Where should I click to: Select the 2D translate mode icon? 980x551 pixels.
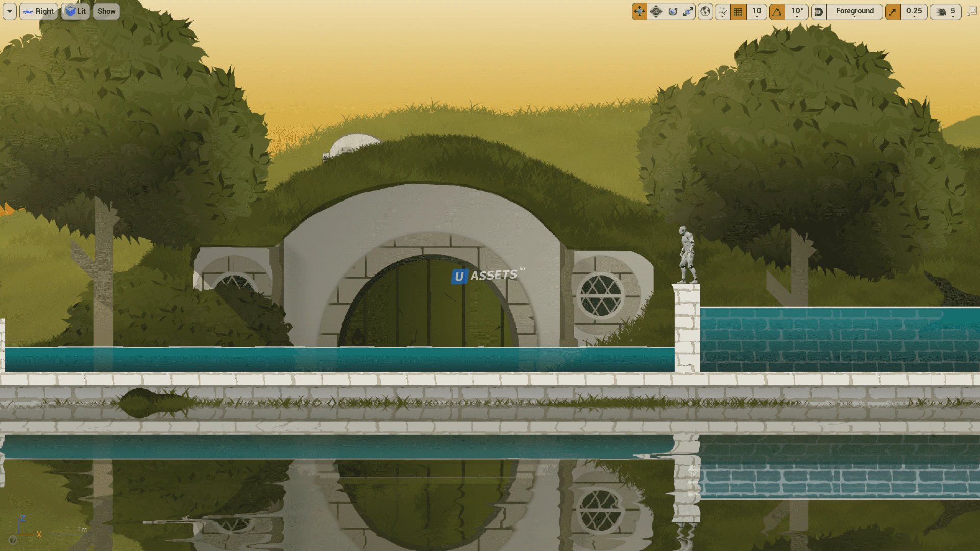[x=656, y=11]
